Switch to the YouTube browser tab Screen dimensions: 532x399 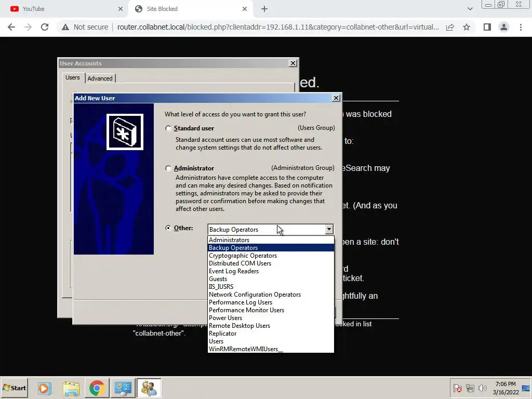pyautogui.click(x=64, y=9)
